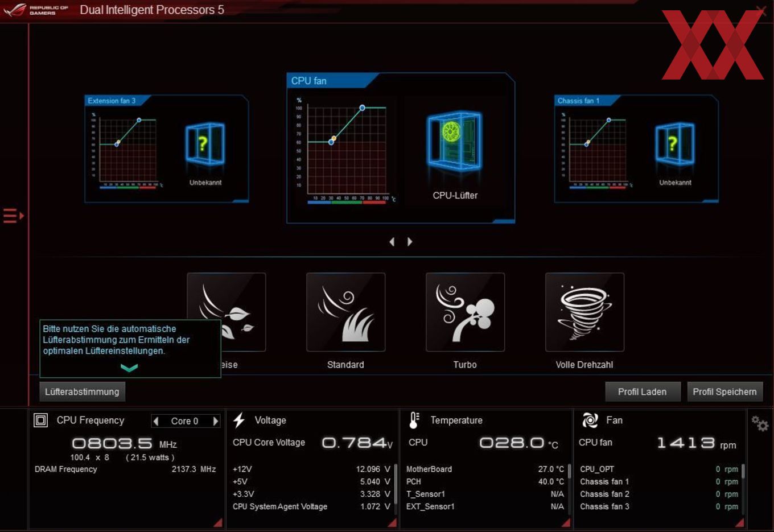Click the Profil Speichern button
The width and height of the screenshot is (774, 532).
tap(724, 391)
